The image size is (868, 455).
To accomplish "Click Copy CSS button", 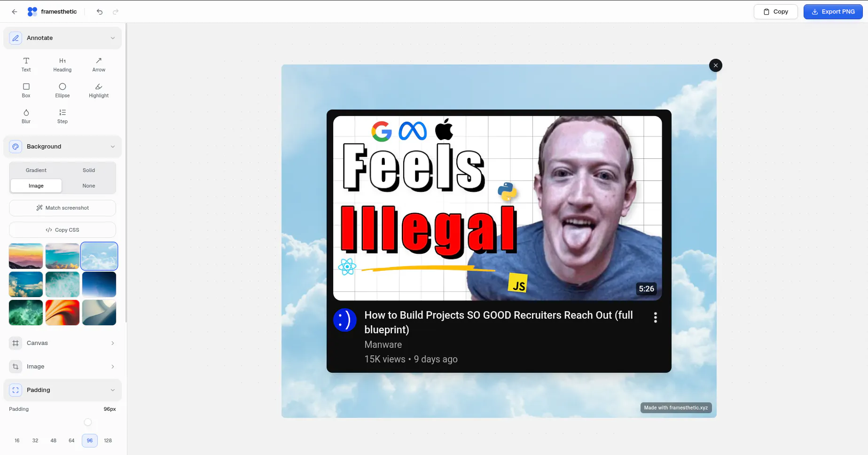I will 63,230.
